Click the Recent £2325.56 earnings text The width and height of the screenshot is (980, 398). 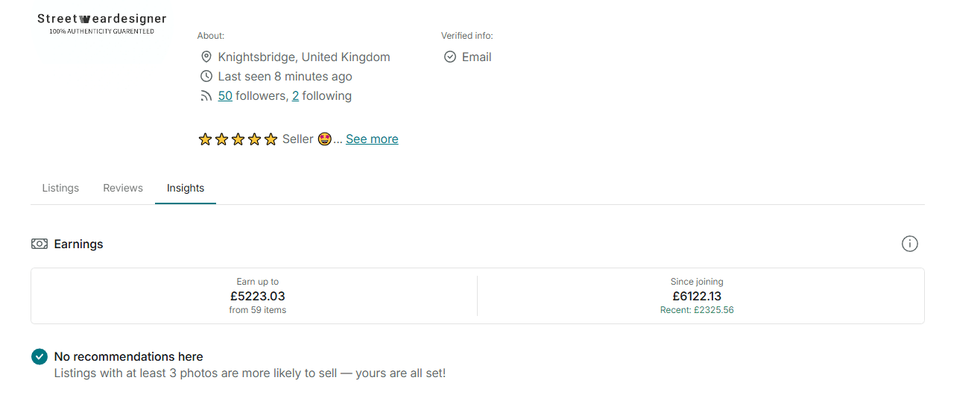click(697, 310)
